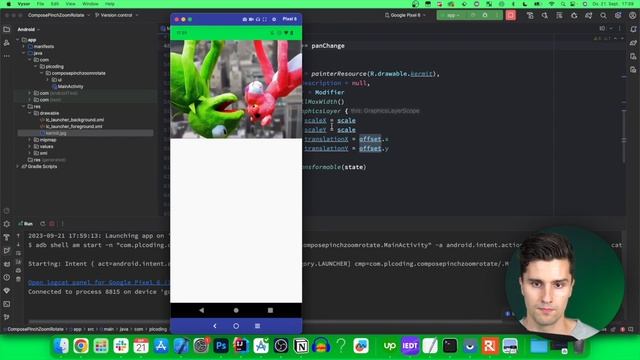Open Notion from the Dock

301,346
